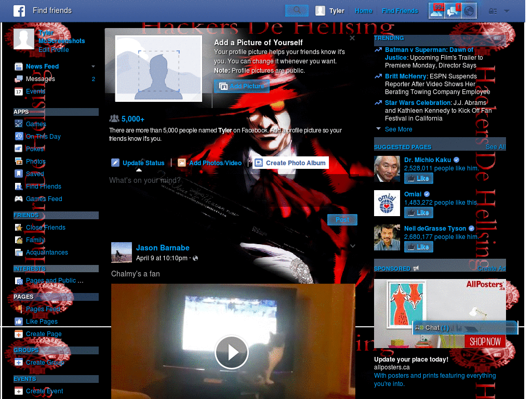This screenshot has height=399, width=532.
Task: Click the 5,000+ people link
Action: click(x=132, y=119)
